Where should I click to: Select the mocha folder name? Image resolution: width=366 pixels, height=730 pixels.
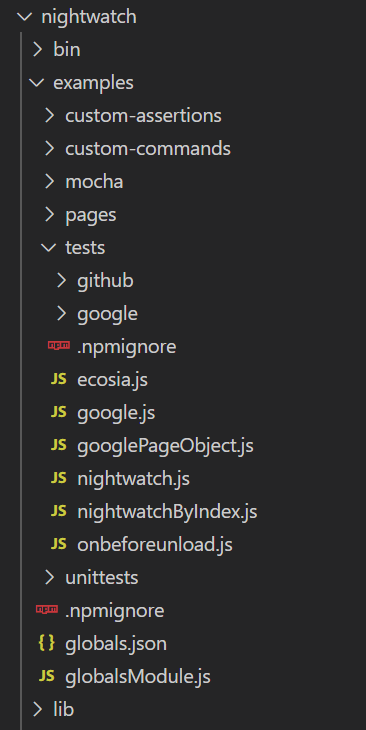95,182
